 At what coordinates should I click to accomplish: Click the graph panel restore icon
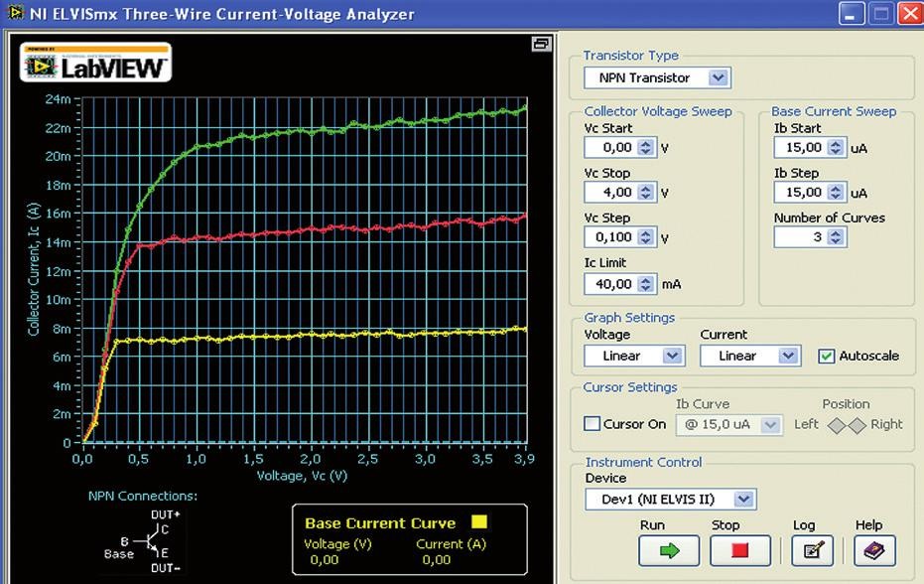click(541, 44)
